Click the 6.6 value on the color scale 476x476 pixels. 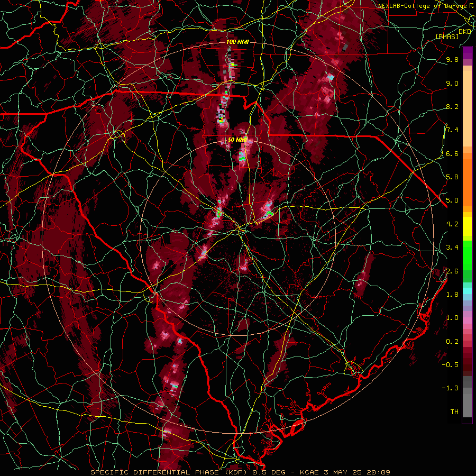[x=452, y=153]
